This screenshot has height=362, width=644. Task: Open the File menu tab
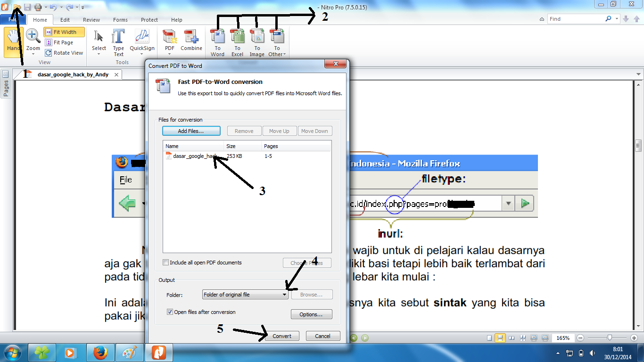tap(12, 20)
